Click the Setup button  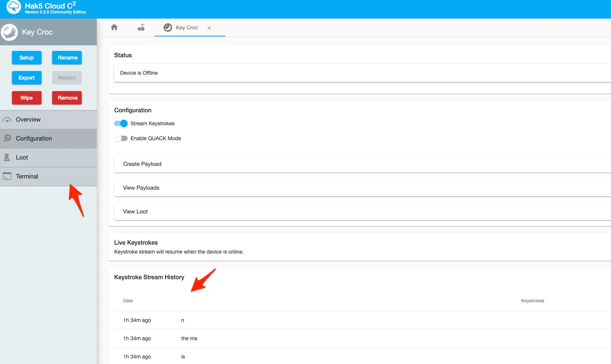(26, 58)
